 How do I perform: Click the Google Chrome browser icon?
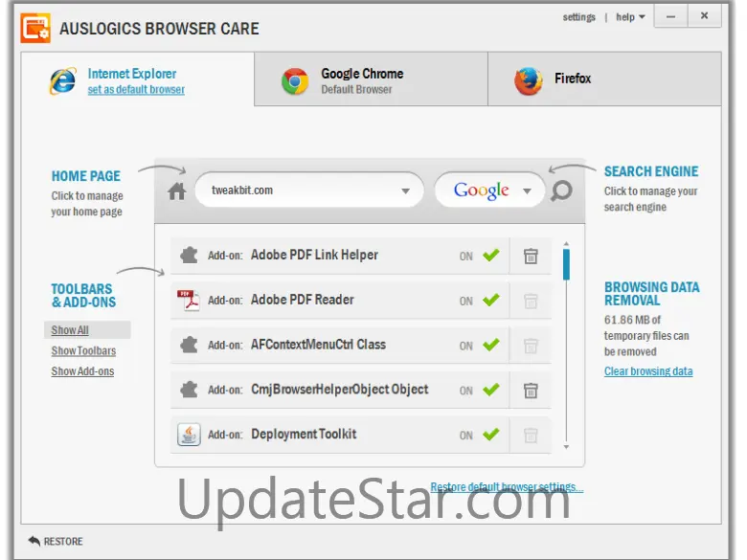pos(295,81)
